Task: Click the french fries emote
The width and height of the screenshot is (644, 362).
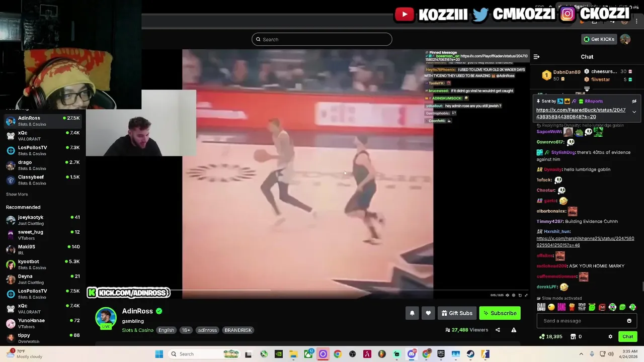Action: point(572,307)
